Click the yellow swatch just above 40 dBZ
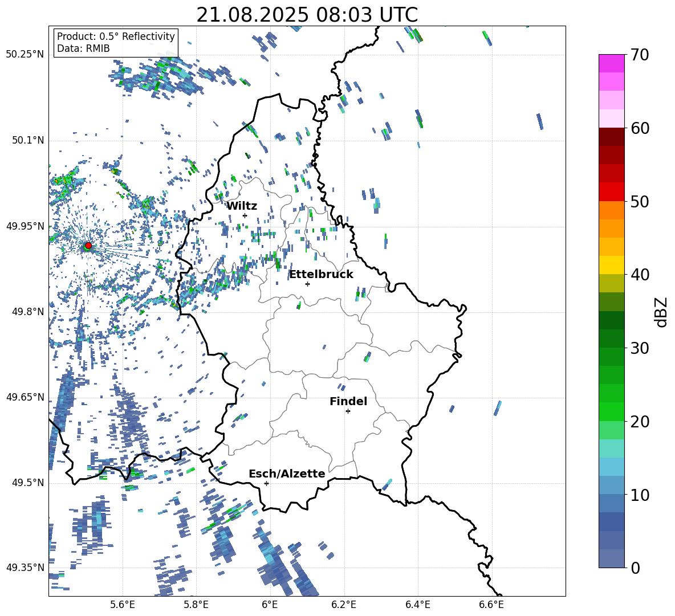The width and height of the screenshot is (675, 616). [611, 265]
